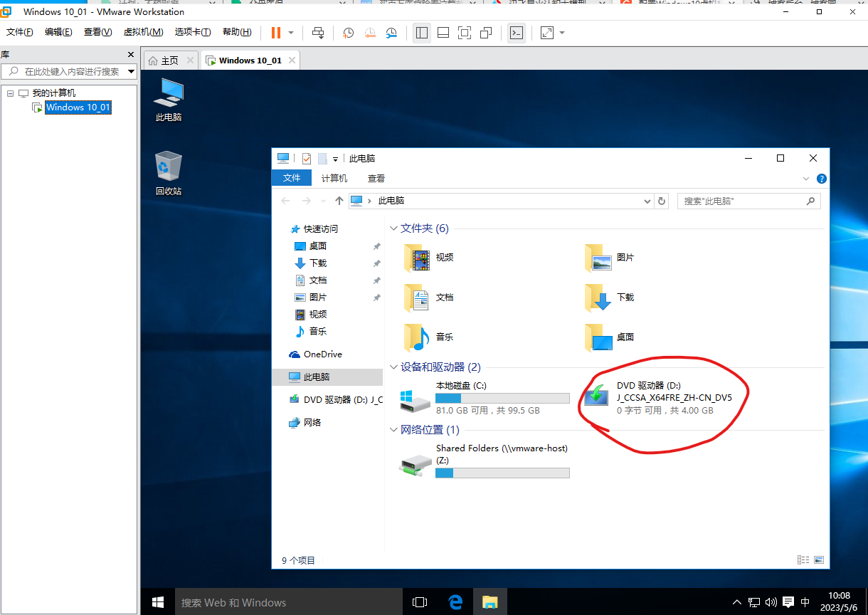The image size is (868, 615).
Task: Toggle details view in Explorer status bar
Action: point(803,560)
